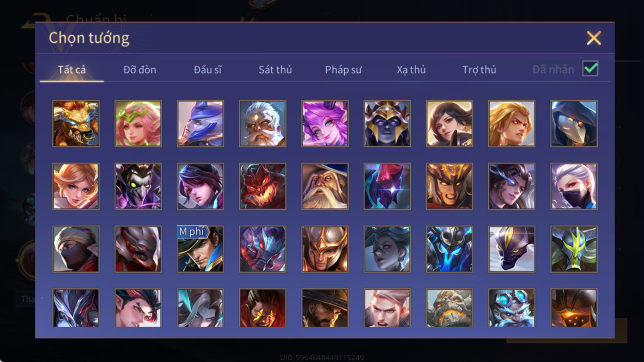The height and width of the screenshot is (362, 644).
Task: Pick the cowboy hat gunslinger hero
Action: pos(325,308)
